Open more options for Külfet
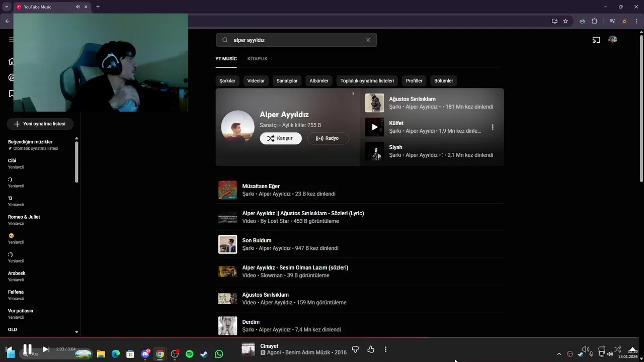Screen dimensions: 644x362 [493, 127]
